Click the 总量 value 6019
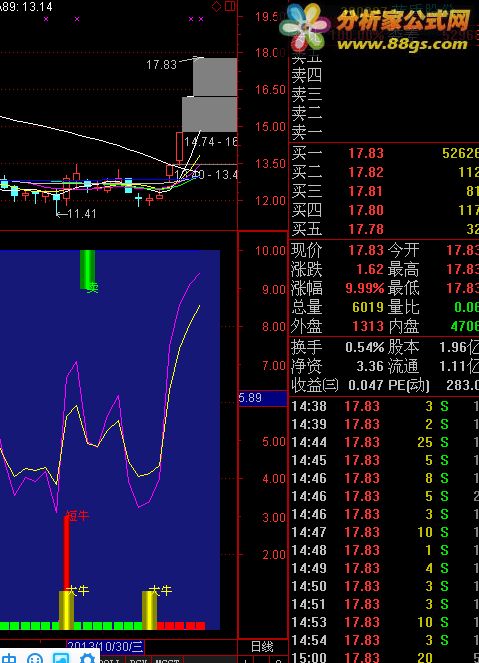The width and height of the screenshot is (479, 663). click(368, 307)
